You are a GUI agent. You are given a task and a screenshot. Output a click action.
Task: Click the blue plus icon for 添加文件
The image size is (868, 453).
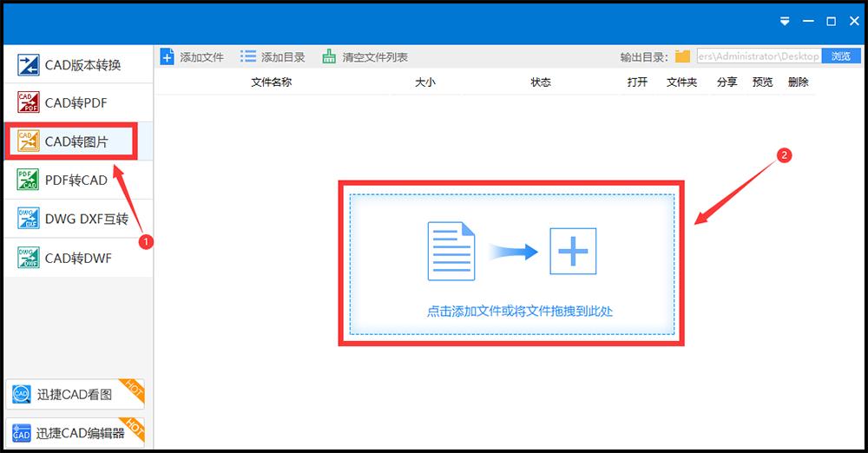[168, 56]
